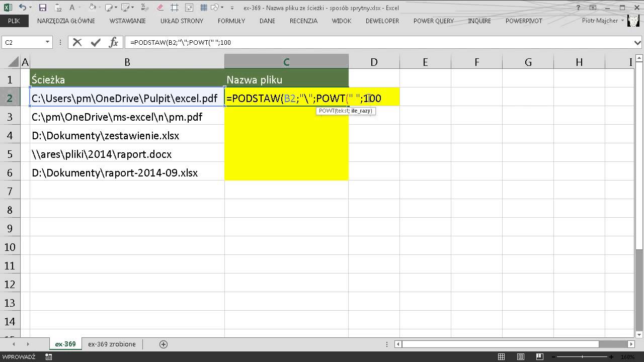Screen dimensions: 644x362
Task: Click the Excel application icon in title bar
Action: click(8, 8)
